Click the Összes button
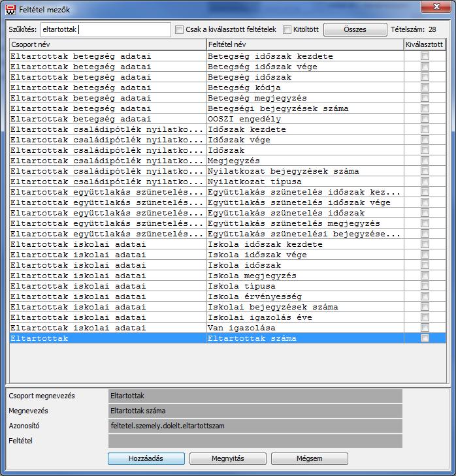 (x=355, y=29)
